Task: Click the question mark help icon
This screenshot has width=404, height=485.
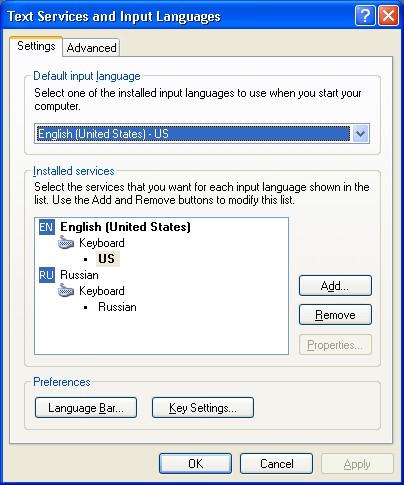Action: (x=365, y=16)
